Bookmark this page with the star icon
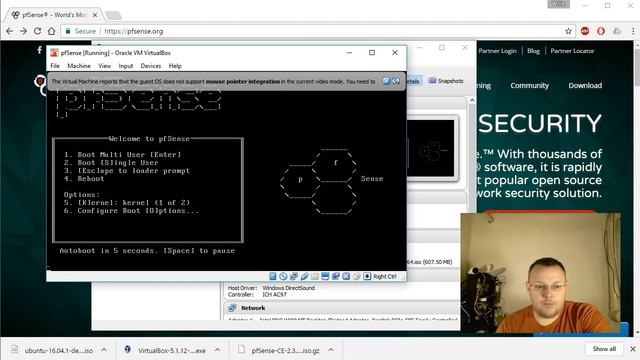The height and width of the screenshot is (360, 640). [x=568, y=31]
